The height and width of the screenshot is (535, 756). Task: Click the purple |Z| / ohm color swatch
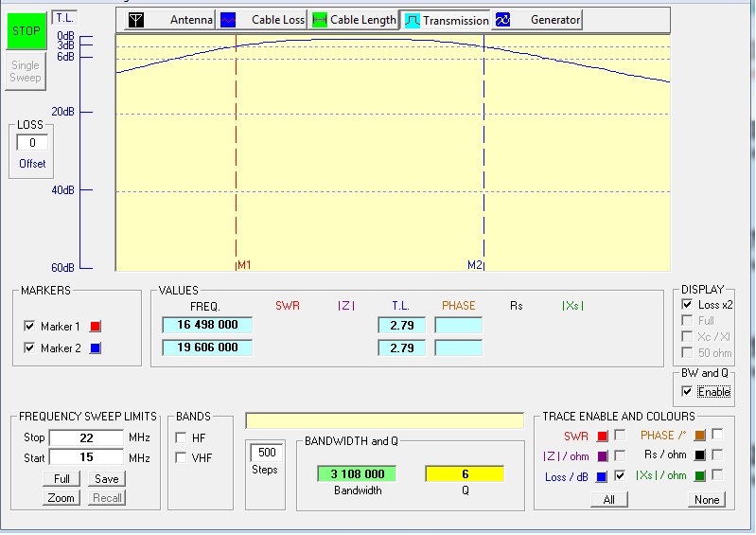click(x=602, y=456)
